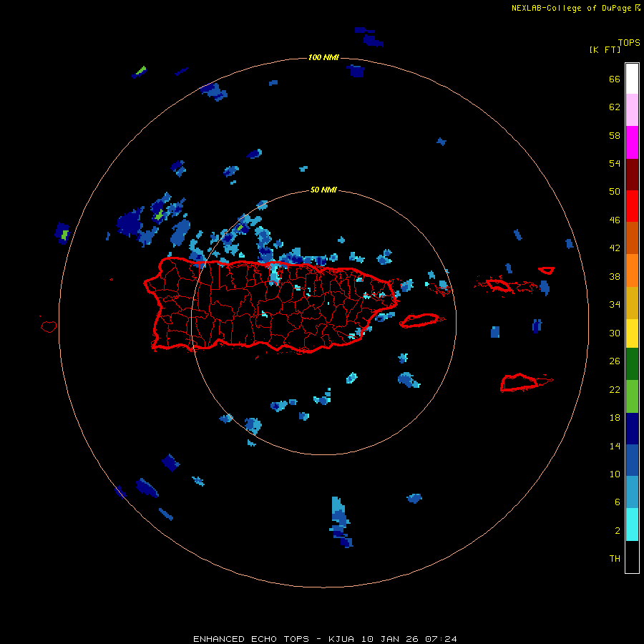
Task: Click the "54" legend value
Action: [615, 163]
